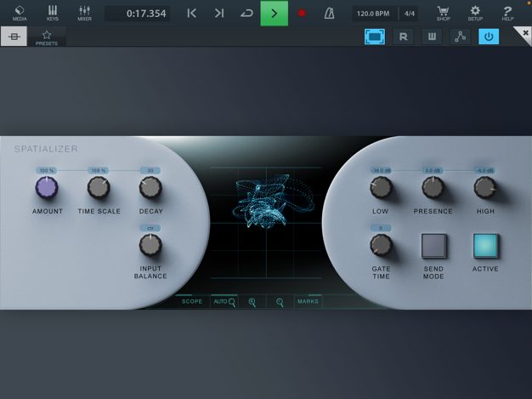The image size is (532, 399).
Task: Click the purple Amount knob
Action: (x=46, y=188)
